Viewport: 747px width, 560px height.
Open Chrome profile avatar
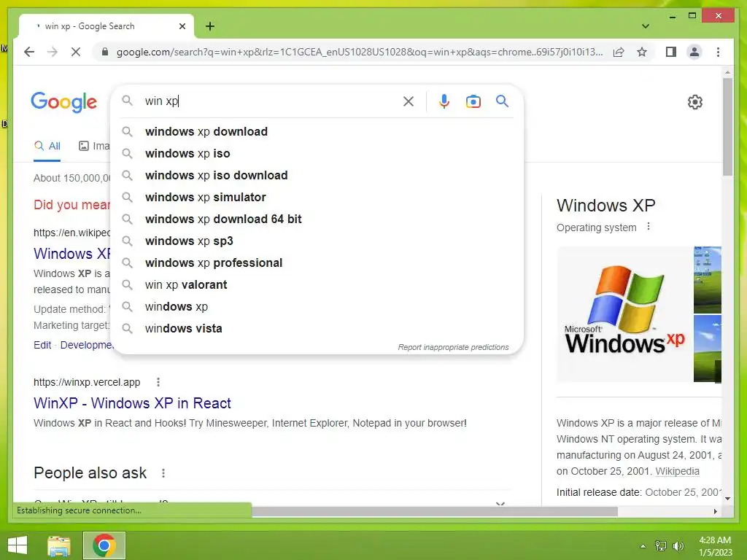[694, 52]
